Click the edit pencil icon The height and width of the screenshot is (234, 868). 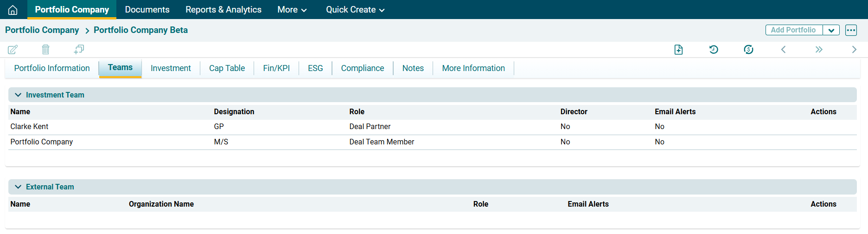13,49
